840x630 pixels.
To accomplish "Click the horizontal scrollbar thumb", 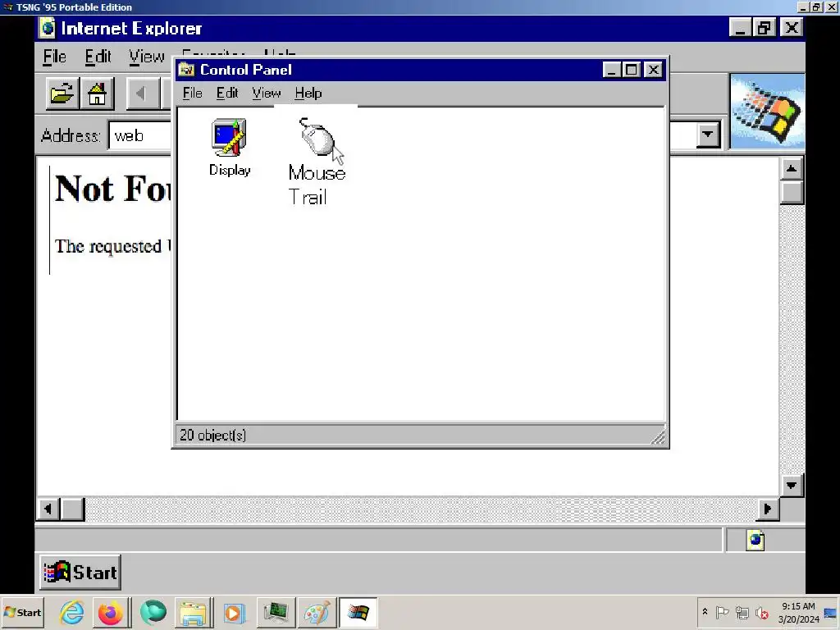I will pyautogui.click(x=72, y=509).
